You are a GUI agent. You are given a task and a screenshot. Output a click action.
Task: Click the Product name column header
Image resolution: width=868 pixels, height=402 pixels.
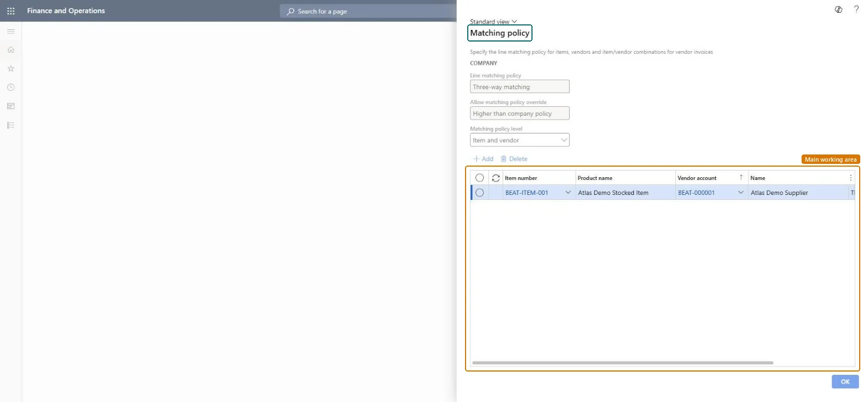point(626,178)
